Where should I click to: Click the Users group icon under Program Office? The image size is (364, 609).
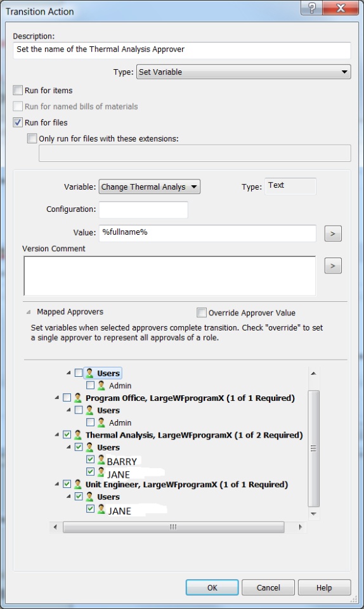(89, 410)
